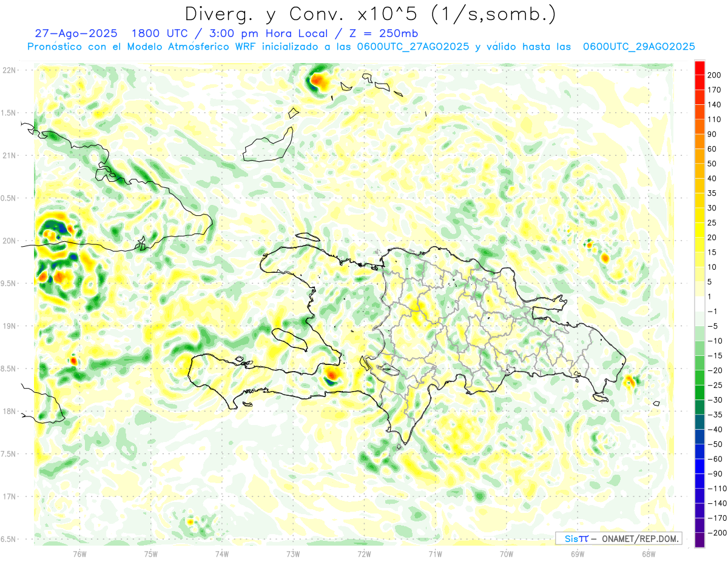Click the "72W" longitude label
Image resolution: width=728 pixels, height=562 pixels.
pos(364,554)
